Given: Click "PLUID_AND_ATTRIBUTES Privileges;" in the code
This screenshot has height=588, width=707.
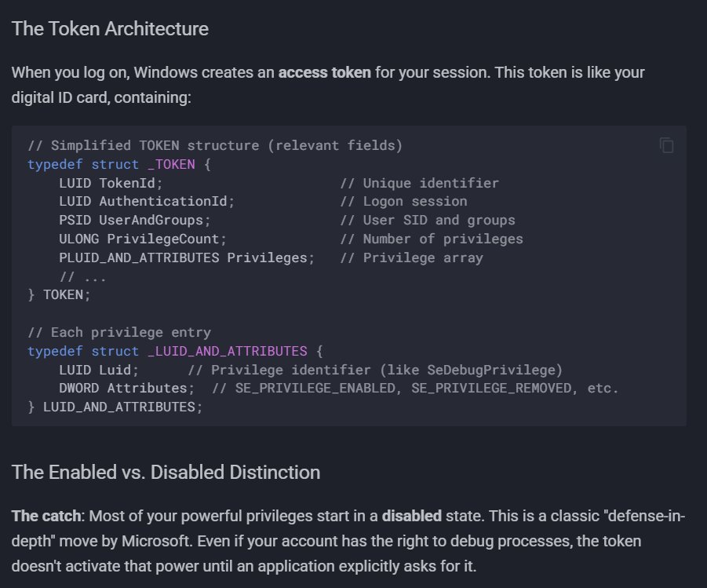Looking at the screenshot, I should tap(187, 257).
